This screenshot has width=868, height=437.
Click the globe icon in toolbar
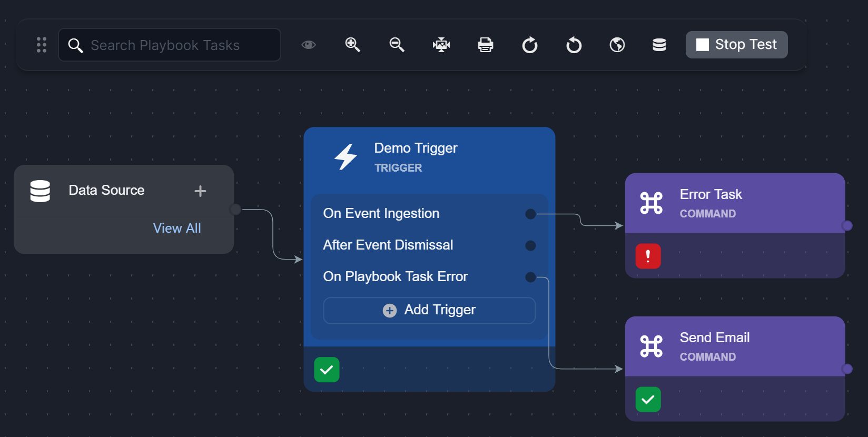617,45
